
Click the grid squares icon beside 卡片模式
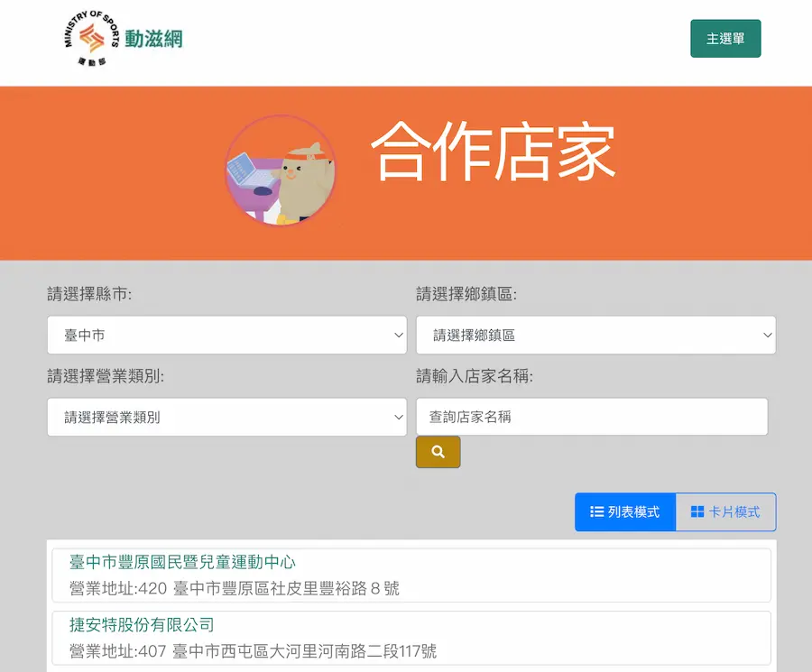pos(697,512)
